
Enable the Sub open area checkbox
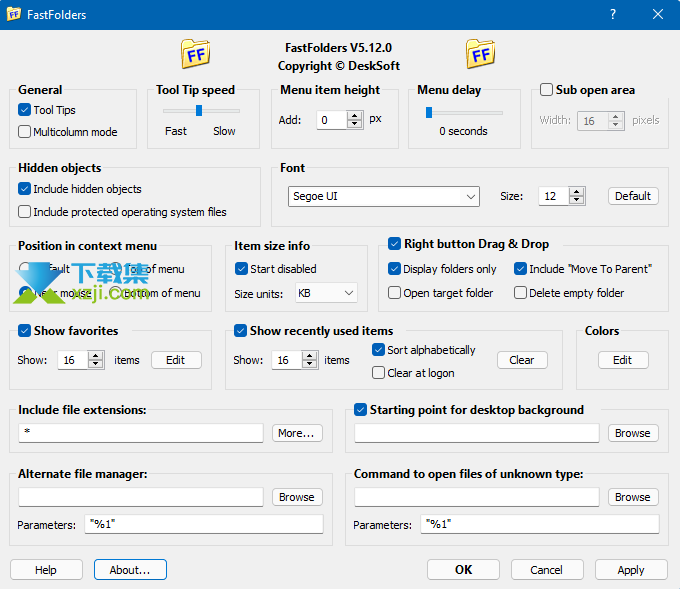546,89
